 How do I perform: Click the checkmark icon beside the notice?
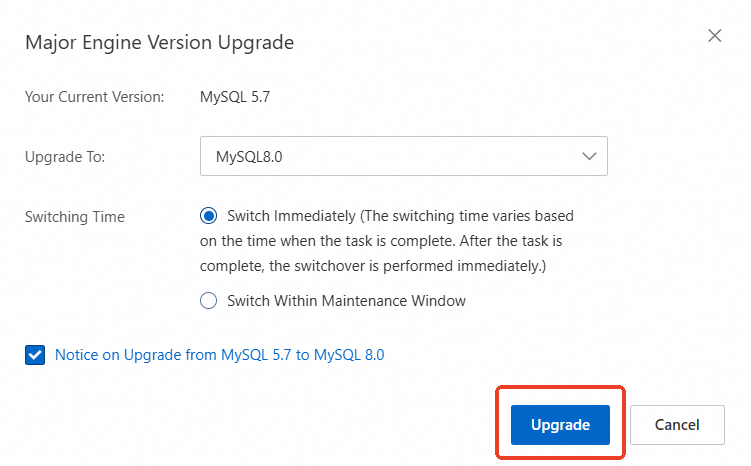click(35, 354)
